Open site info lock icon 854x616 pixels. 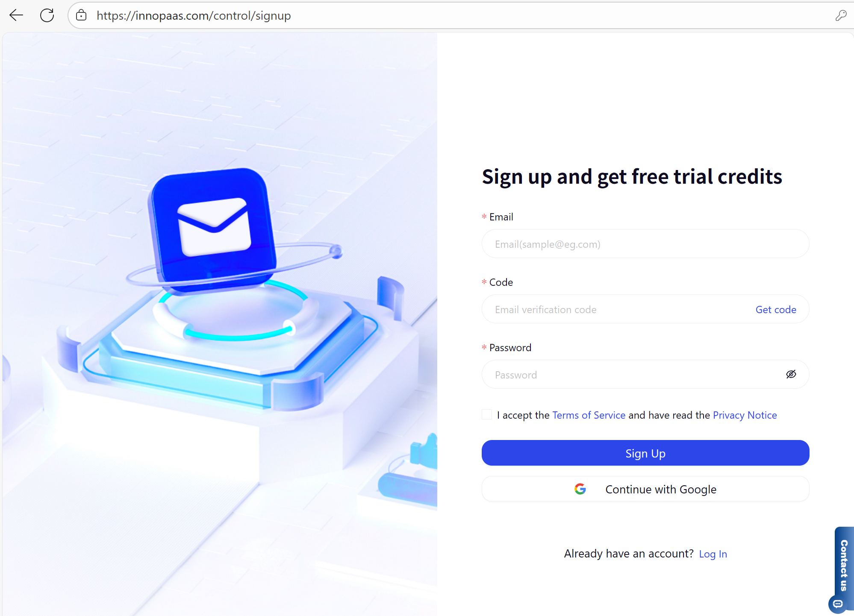(81, 15)
